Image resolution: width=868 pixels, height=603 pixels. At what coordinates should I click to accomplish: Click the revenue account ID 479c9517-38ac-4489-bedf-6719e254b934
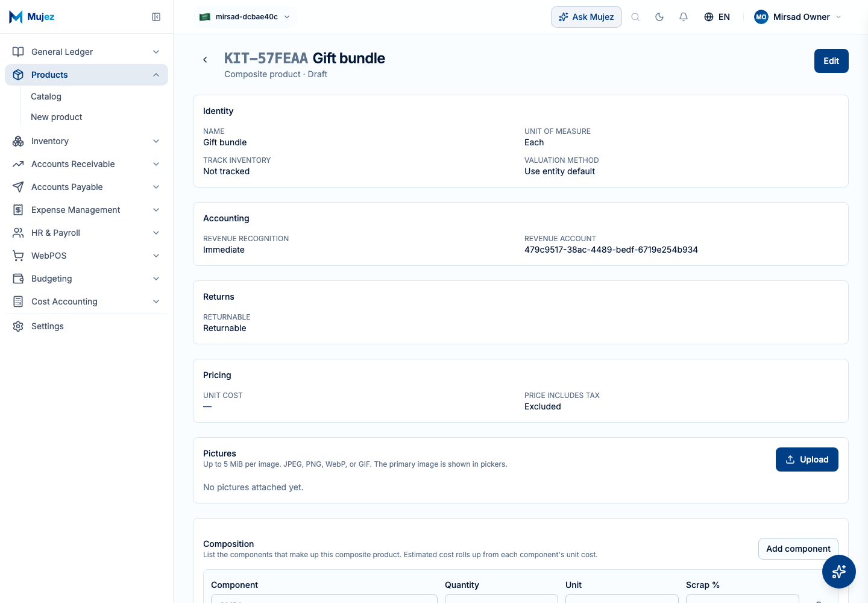pos(611,250)
